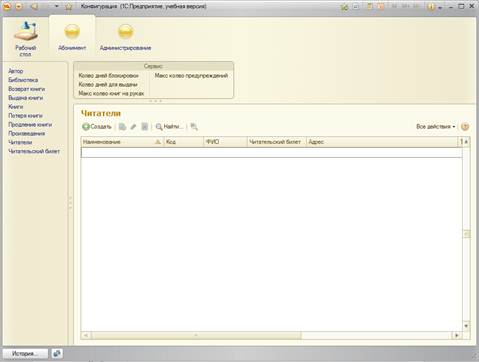The width and height of the screenshot is (479, 362).
Task: Click the horizontal scrollbar thumb
Action: (196, 335)
